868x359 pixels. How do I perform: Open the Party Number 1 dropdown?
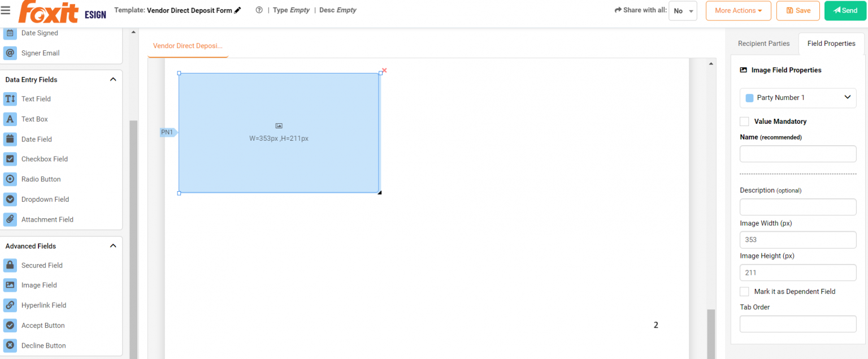[x=797, y=97]
